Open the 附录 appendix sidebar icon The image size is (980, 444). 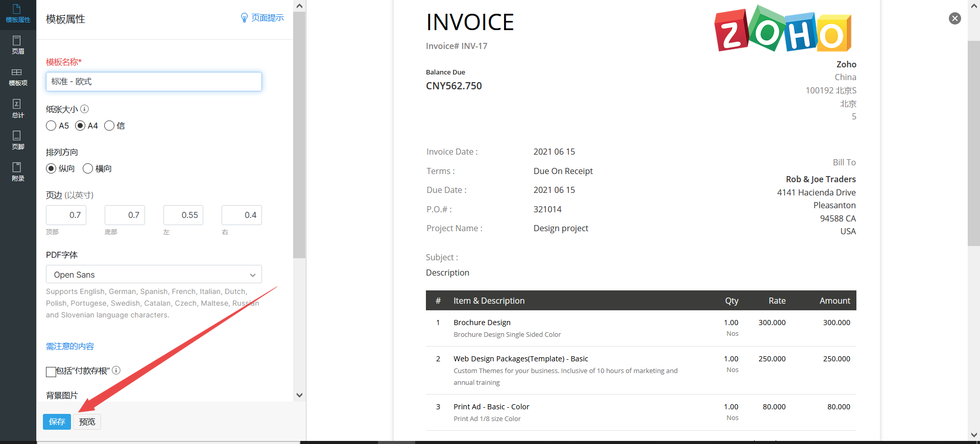pos(18,171)
